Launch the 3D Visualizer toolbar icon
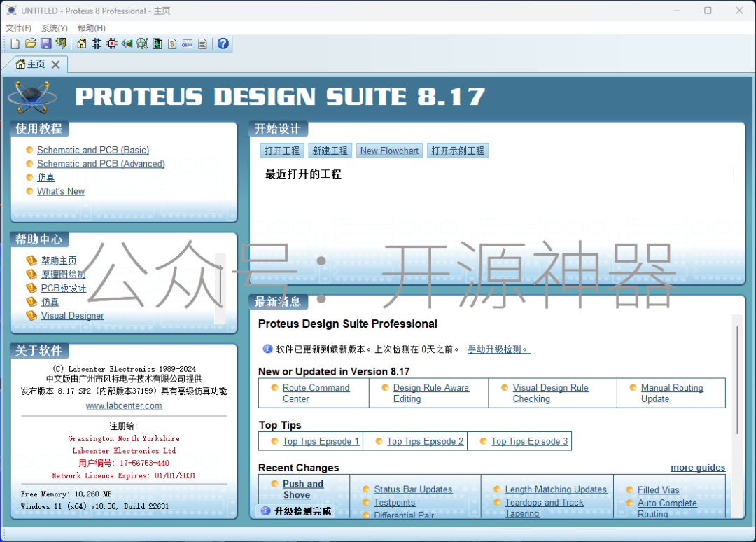Viewport: 756px width, 542px height. (127, 44)
